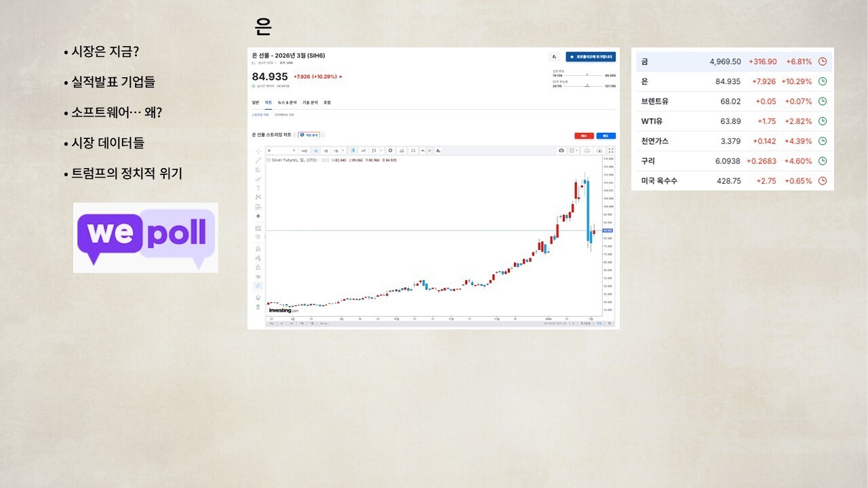Viewport: 868px width, 488px height.
Task: Click the blue 포트폴리오에 추가 button
Action: 591,57
